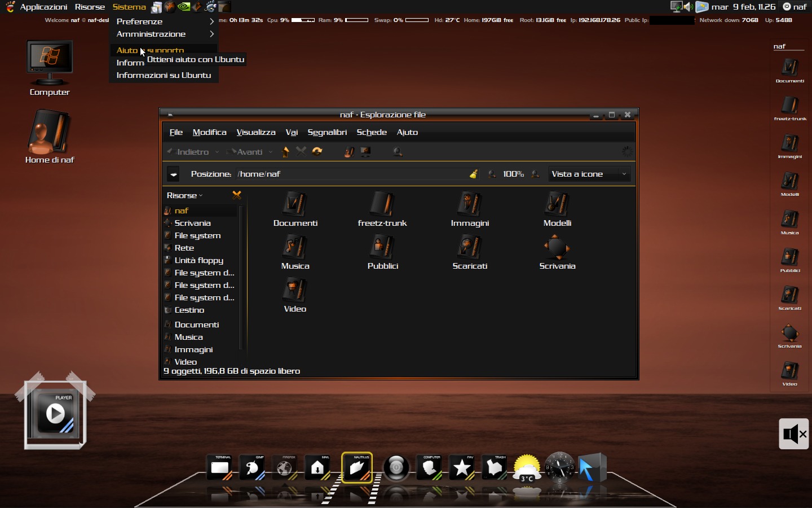Open Computer icon in the bottom dock
812x508 pixels.
coord(430,467)
